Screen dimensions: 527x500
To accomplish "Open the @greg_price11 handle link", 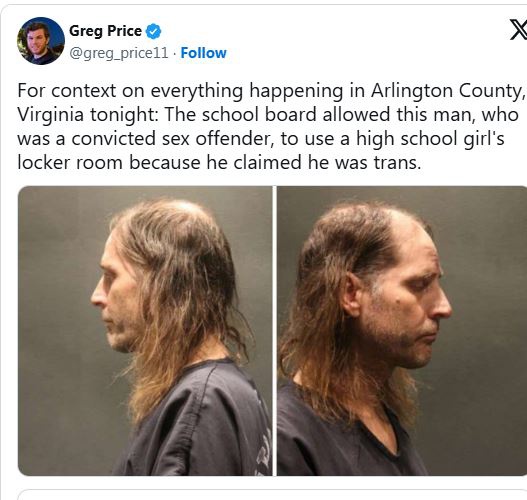I will coord(119,53).
